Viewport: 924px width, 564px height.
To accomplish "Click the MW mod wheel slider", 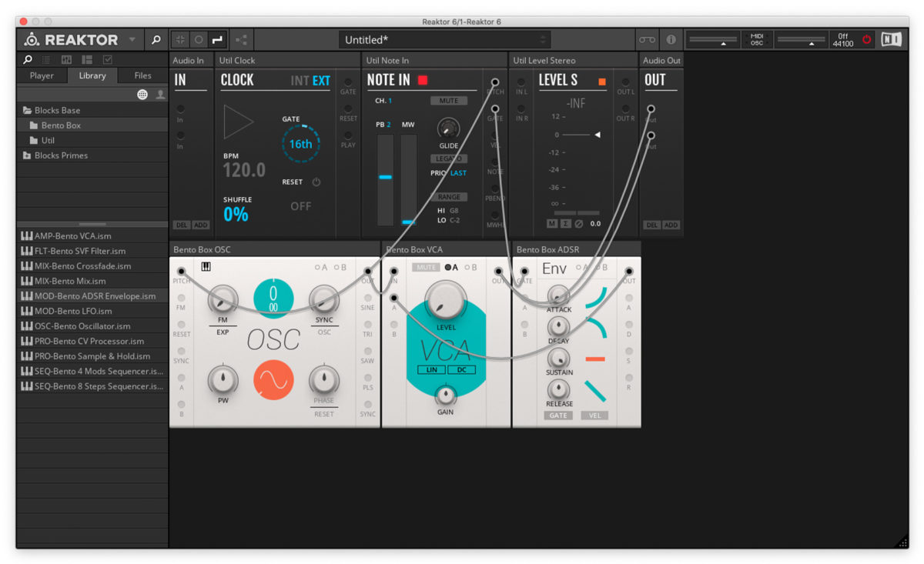I will 409,180.
